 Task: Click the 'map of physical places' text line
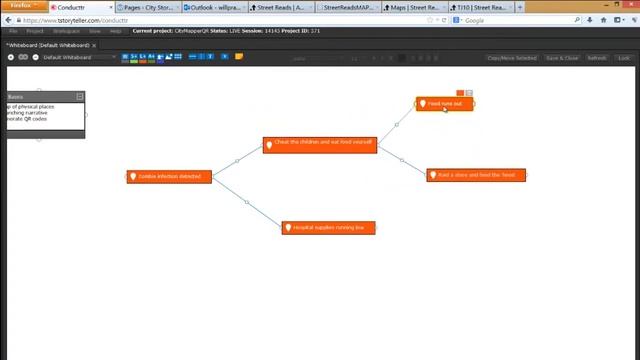click(x=31, y=107)
